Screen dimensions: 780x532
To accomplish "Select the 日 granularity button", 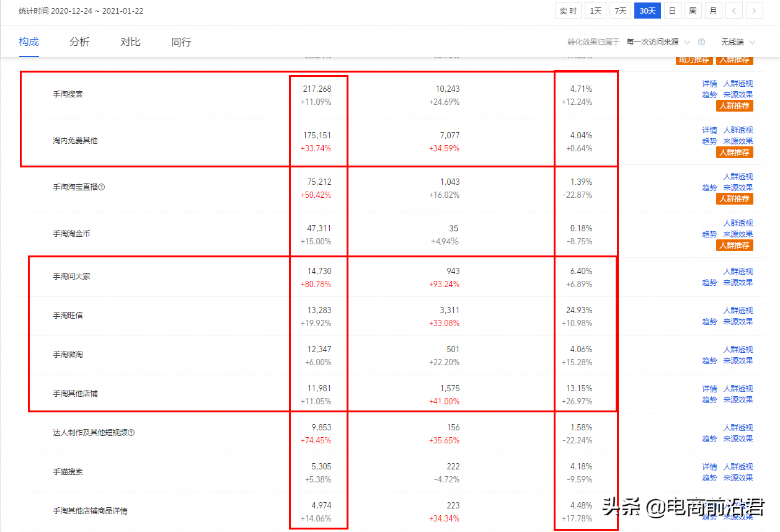I will [x=673, y=11].
